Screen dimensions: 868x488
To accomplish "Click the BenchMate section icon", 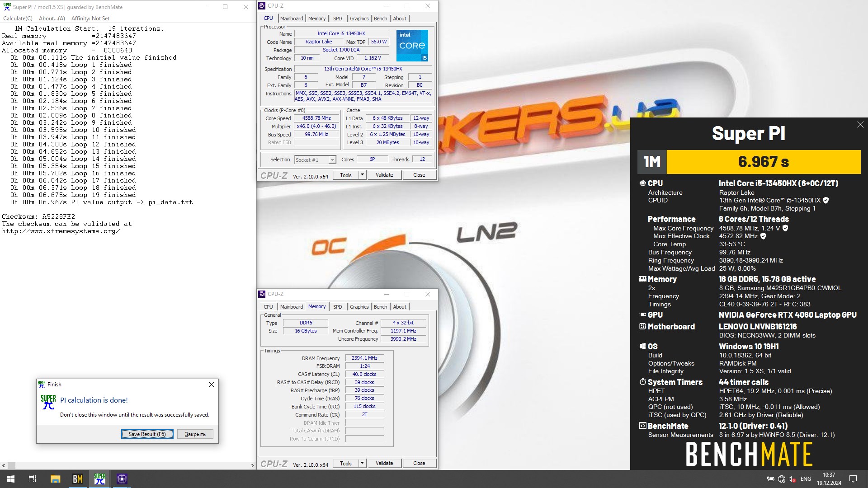I will tap(642, 426).
